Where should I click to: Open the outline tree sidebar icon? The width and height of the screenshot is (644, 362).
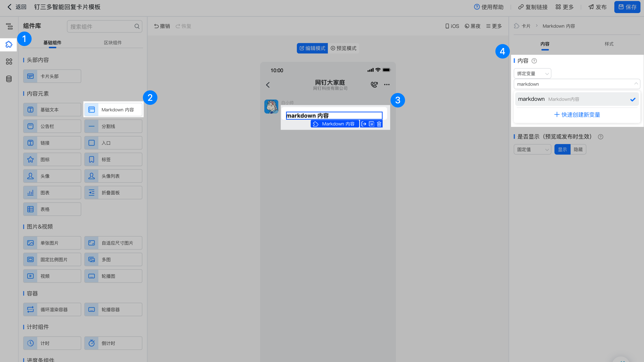[x=9, y=26]
